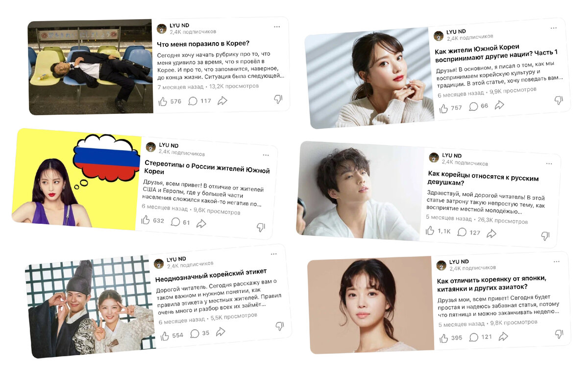Image resolution: width=588 pixels, height=368 pixels.
Task: Like the post 'Что меня поразило в Корее?'
Action: (x=163, y=102)
